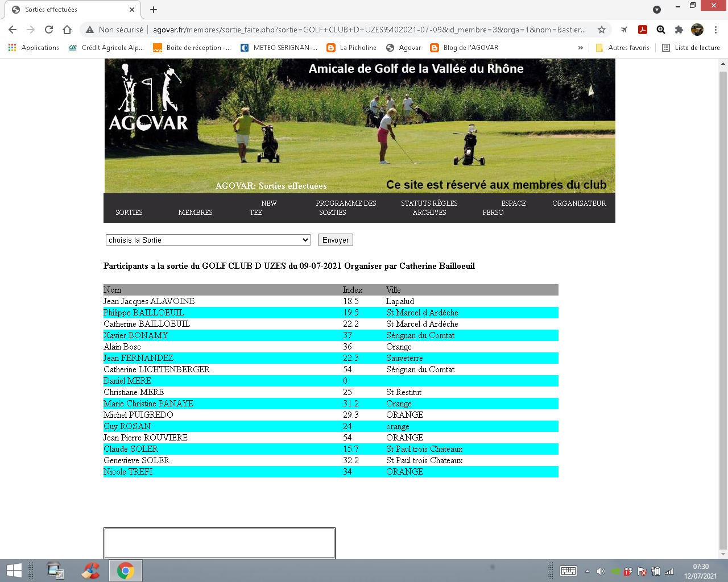
Task: Open the ESPACE PERSO menu
Action: [504, 207]
